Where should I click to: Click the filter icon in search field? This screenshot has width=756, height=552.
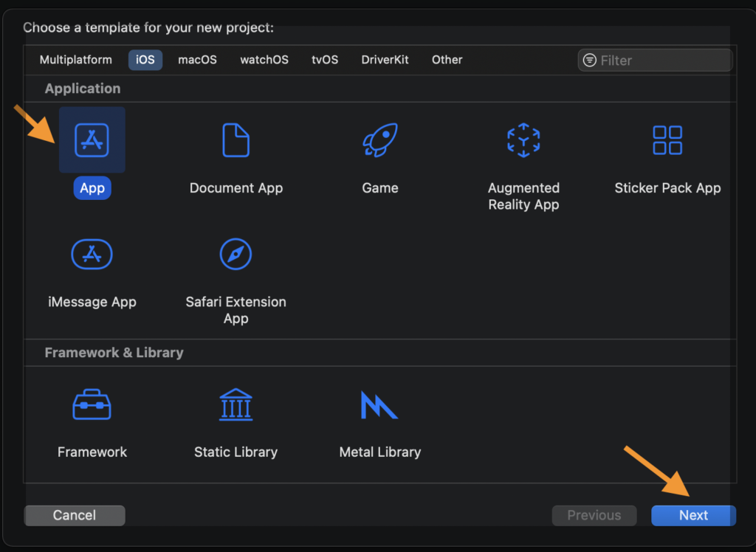coord(590,61)
